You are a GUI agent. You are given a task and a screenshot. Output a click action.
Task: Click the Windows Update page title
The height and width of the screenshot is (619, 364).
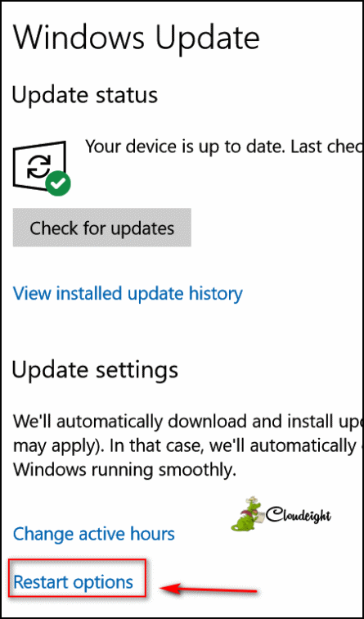[x=137, y=37]
